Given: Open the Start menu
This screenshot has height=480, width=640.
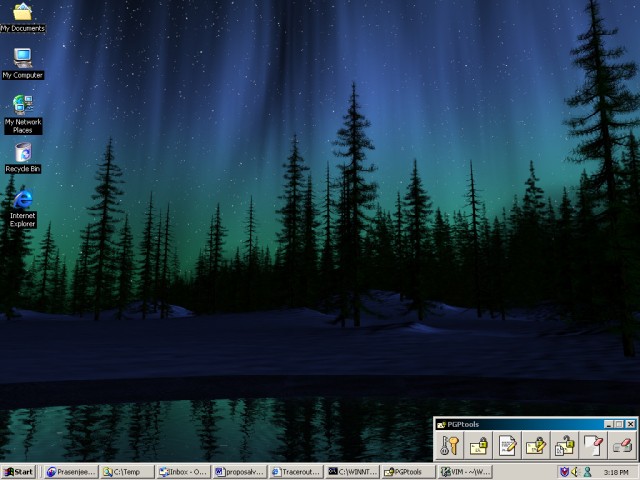Looking at the screenshot, I should [19, 472].
